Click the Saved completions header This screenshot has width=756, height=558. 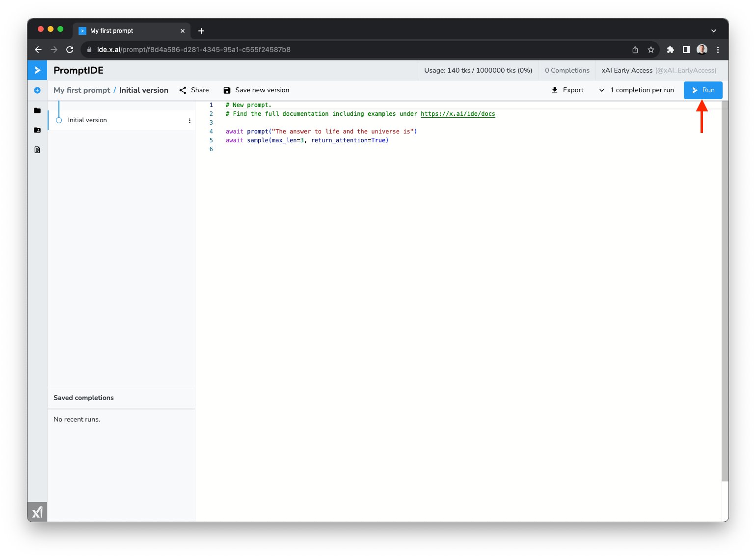coord(83,398)
